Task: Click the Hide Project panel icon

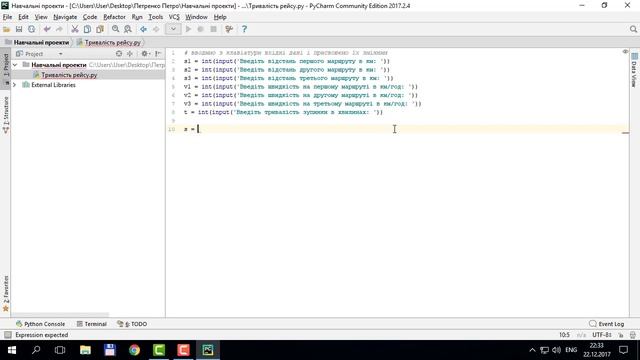Action: [158, 54]
